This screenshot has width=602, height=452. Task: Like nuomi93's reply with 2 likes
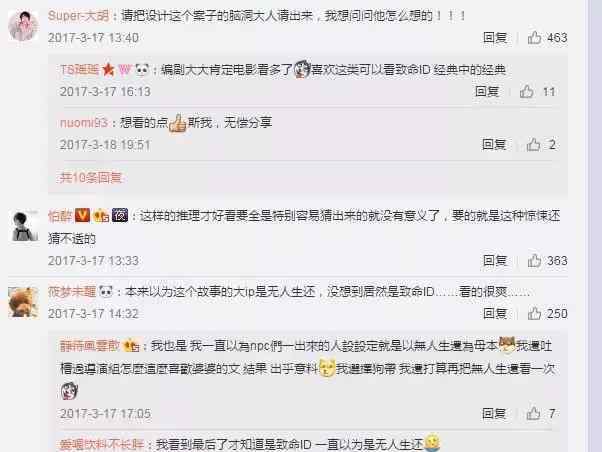coord(533,145)
